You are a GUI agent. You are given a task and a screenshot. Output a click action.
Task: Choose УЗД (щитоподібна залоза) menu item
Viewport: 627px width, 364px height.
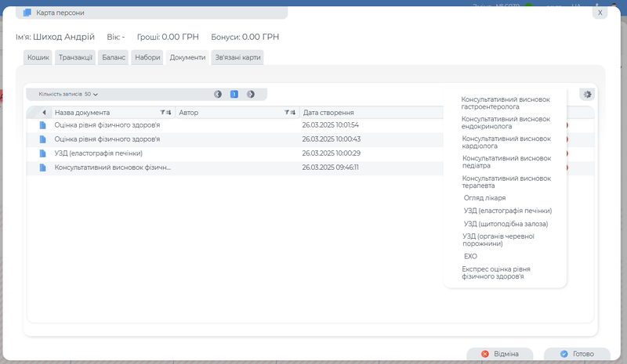coord(506,224)
